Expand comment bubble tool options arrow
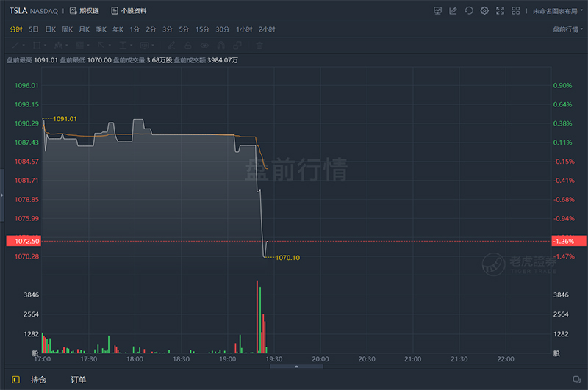The height and width of the screenshot is (390, 588). coord(153,46)
